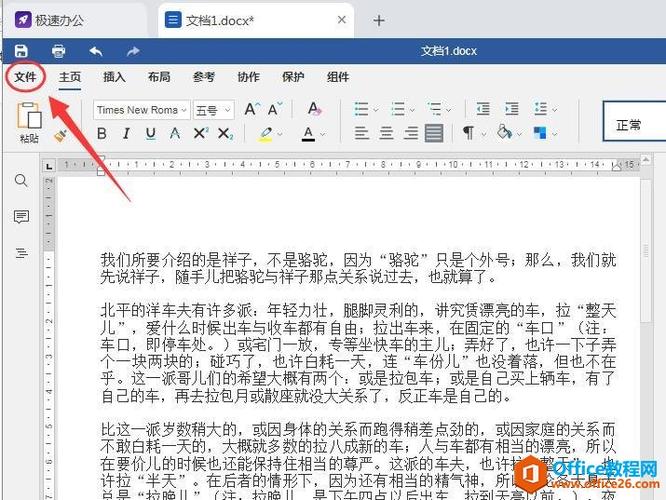
Task: Toggle superscript formatting
Action: click(200, 133)
